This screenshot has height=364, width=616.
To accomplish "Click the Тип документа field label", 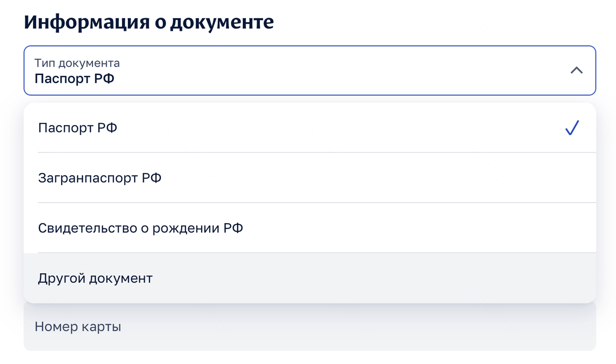I will pos(77,63).
